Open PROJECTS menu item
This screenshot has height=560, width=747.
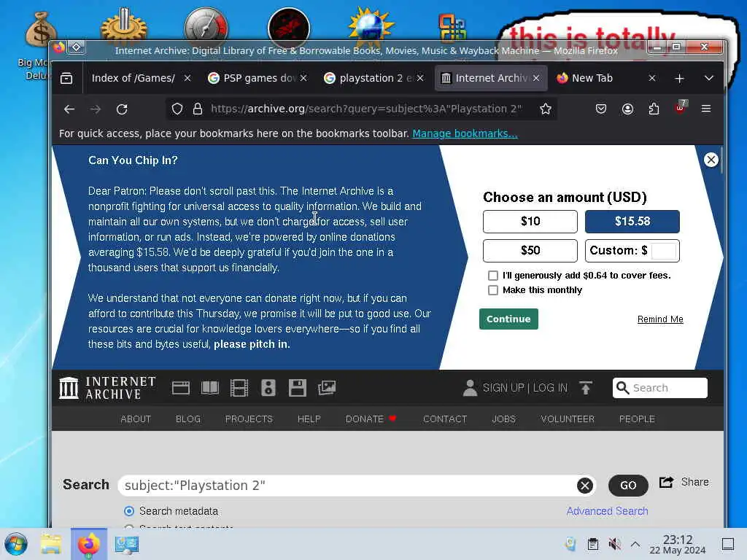point(249,419)
